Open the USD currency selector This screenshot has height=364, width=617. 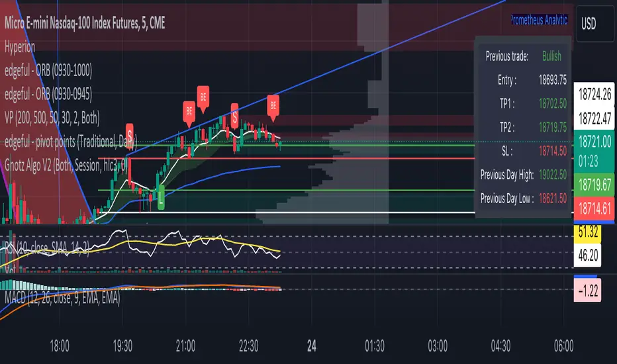(x=594, y=24)
